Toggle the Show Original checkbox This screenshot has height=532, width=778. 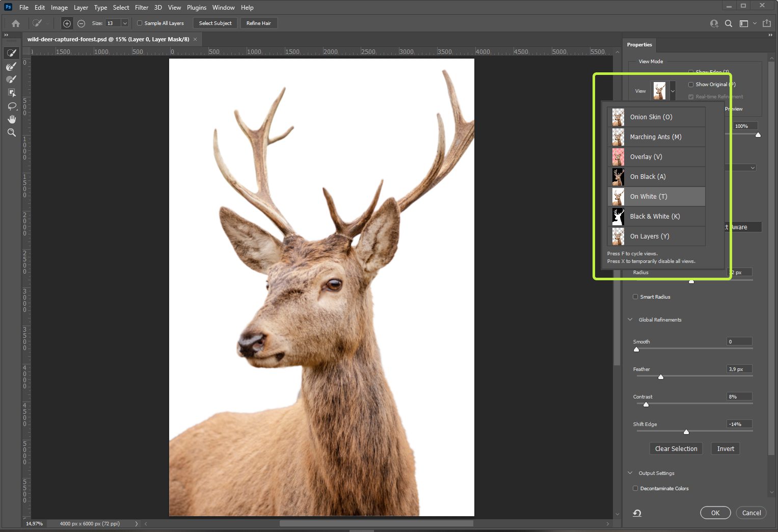point(691,85)
